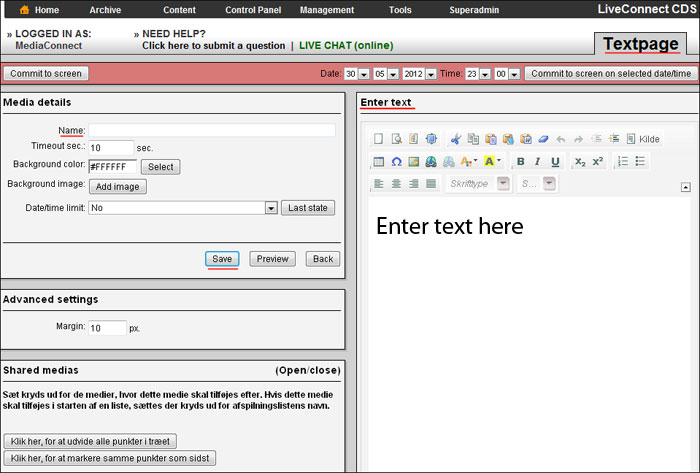
Task: Click the Insert Image icon in the editor toolbar
Action: [414, 162]
